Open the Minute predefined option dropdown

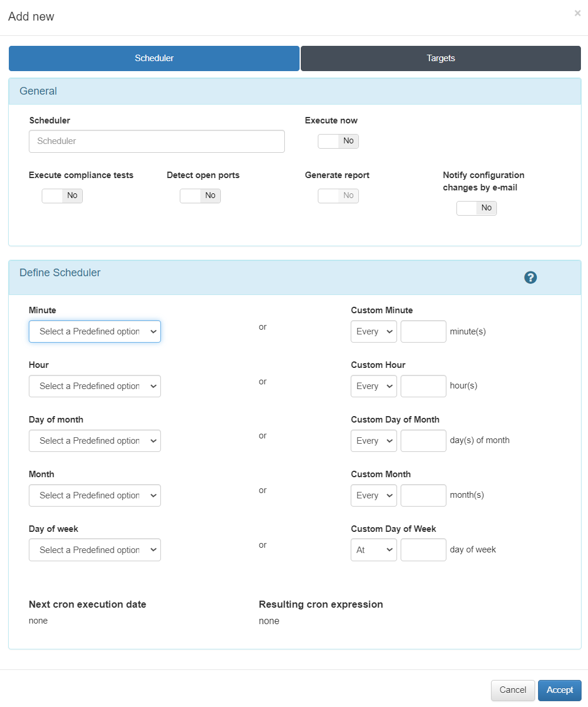point(95,331)
